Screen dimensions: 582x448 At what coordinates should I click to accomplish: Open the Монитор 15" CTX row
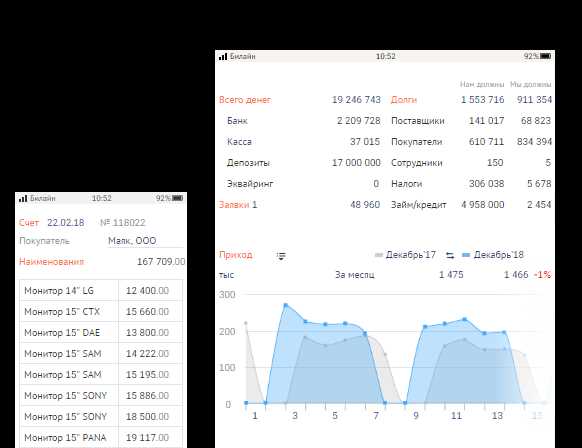click(101, 311)
